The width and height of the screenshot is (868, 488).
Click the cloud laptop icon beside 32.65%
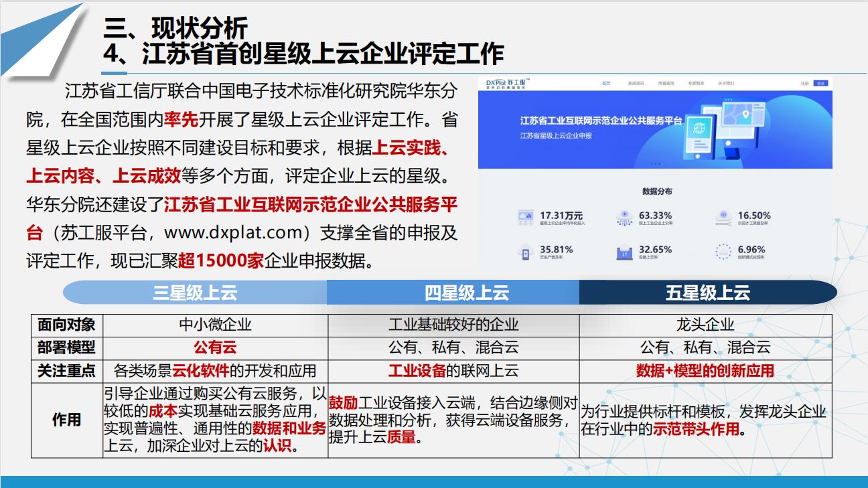click(x=624, y=252)
